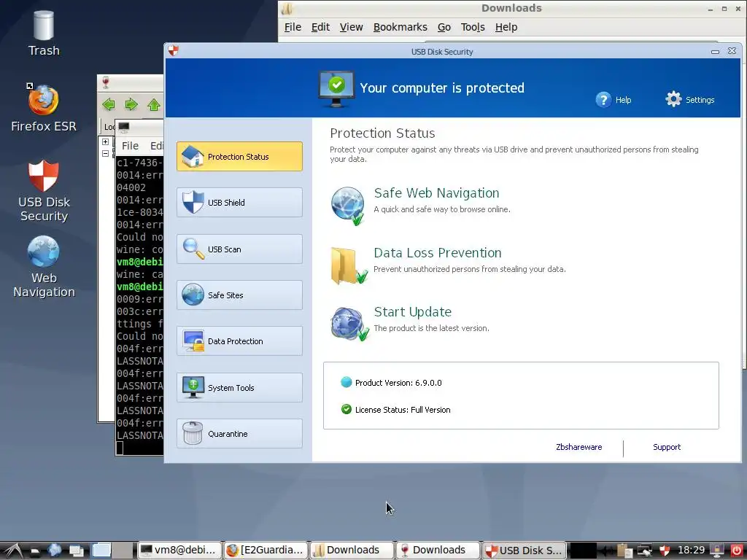Click License Status: Full Version text
The height and width of the screenshot is (560, 747).
point(403,410)
